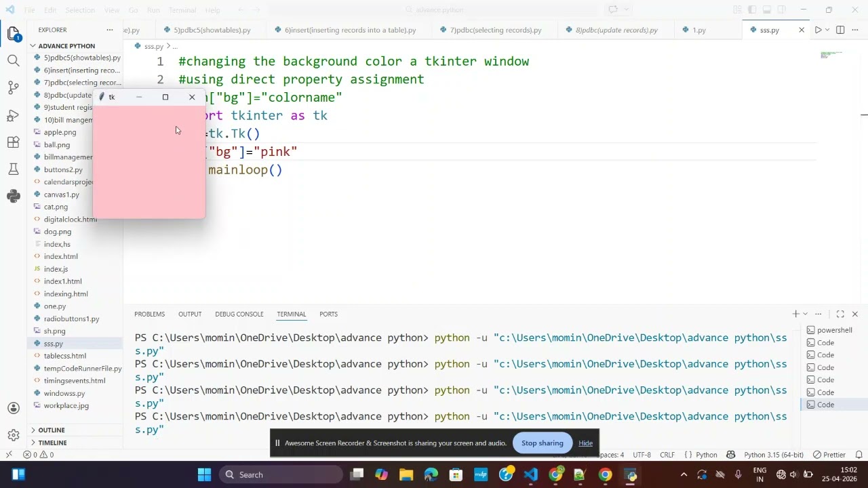Screen dimensions: 868x488
Task: Open timingsevents.html in the file explorer
Action: [75, 381]
